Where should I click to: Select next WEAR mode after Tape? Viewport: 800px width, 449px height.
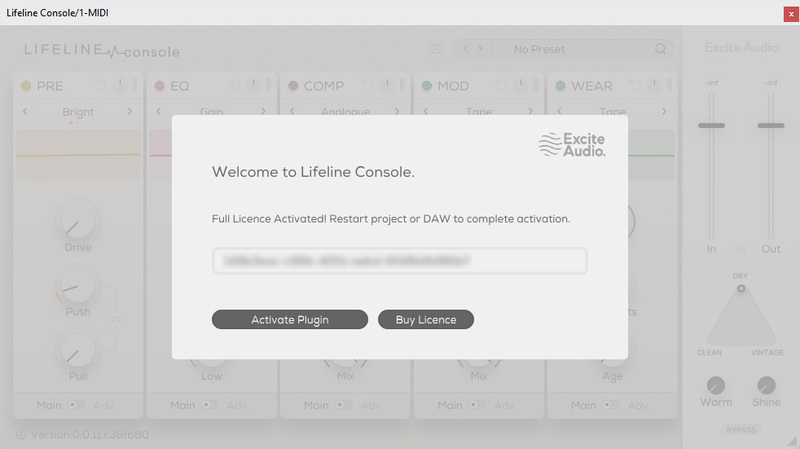tap(664, 111)
